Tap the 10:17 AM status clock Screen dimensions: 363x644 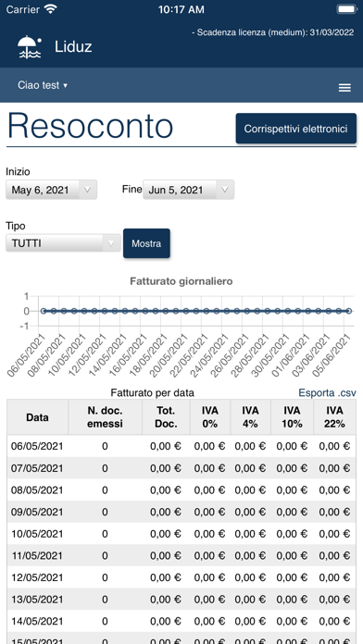(181, 9)
